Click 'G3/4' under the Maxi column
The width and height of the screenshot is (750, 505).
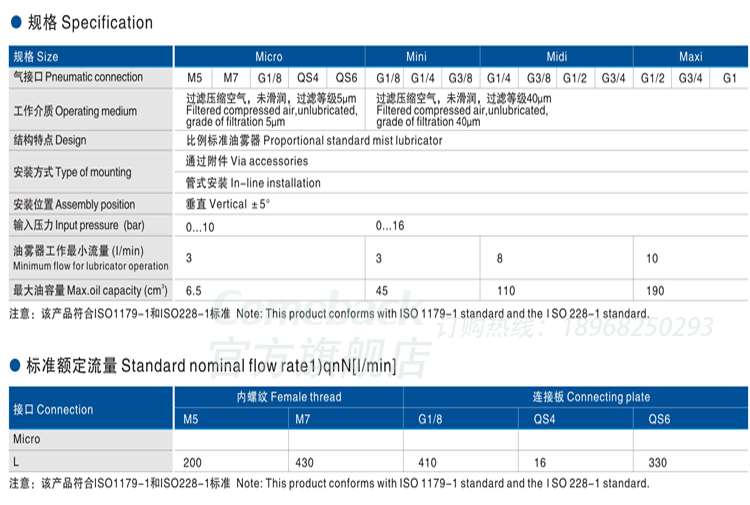691,77
